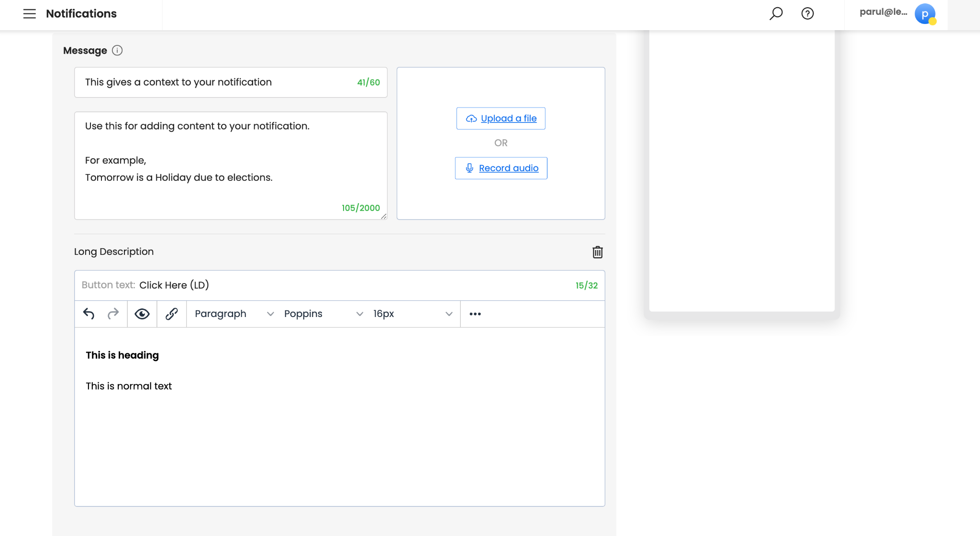Viewport: 980px width, 536px height.
Task: Delete Long Description with trash icon
Action: coord(597,252)
